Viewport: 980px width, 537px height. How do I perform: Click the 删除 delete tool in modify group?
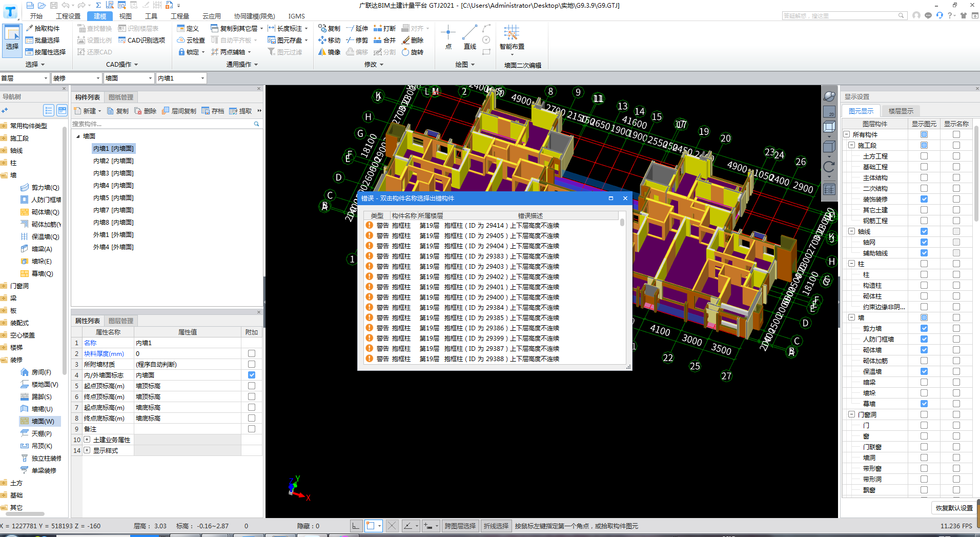coord(412,41)
